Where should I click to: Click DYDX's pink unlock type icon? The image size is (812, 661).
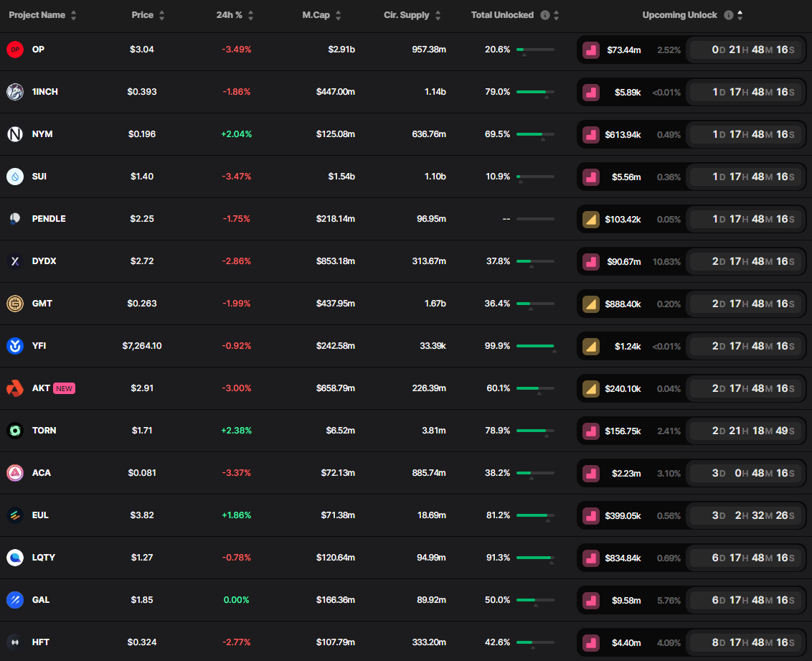click(591, 262)
